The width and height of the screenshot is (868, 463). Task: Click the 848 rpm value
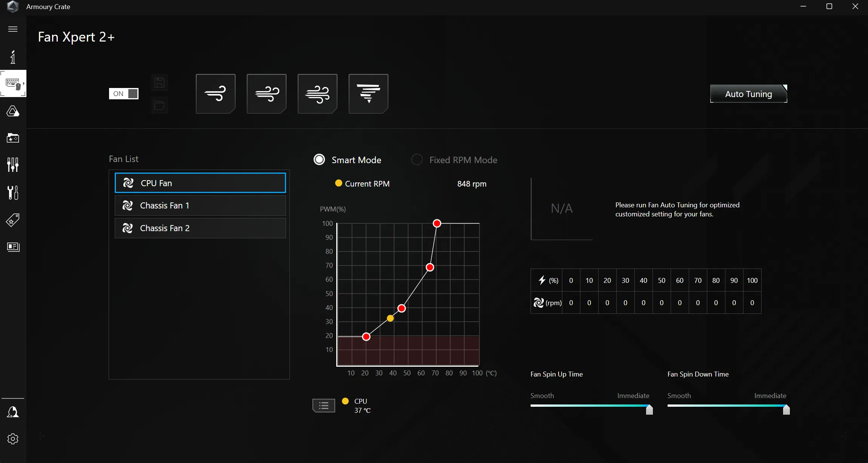[x=472, y=184]
